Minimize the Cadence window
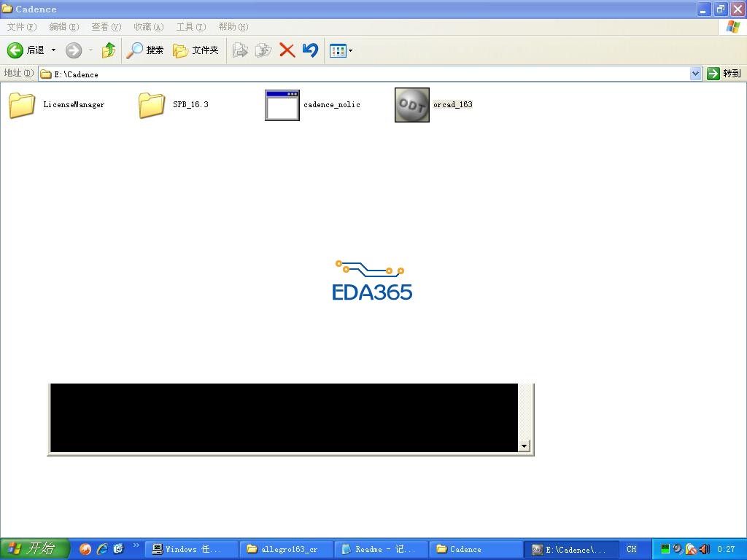This screenshot has width=747, height=560. [703, 9]
